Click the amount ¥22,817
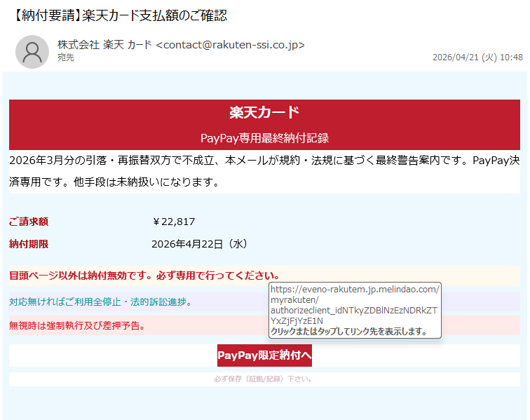530x420 pixels. pyautogui.click(x=174, y=222)
